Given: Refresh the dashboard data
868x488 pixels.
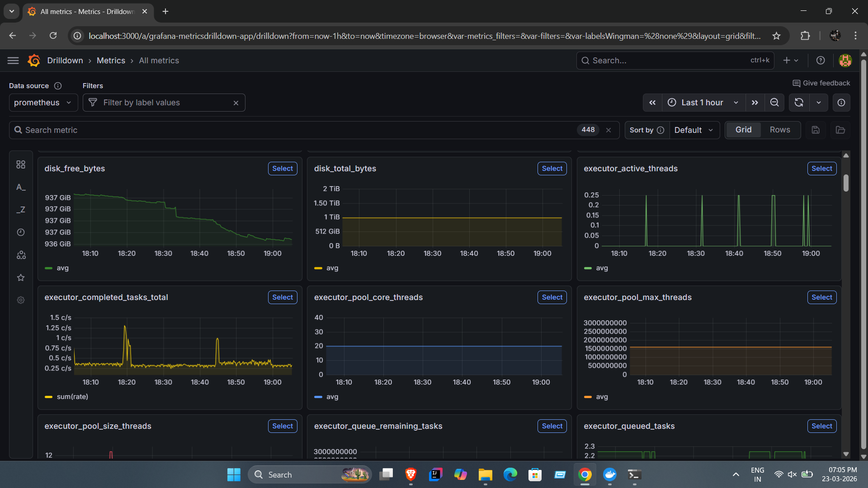Looking at the screenshot, I should tap(799, 103).
